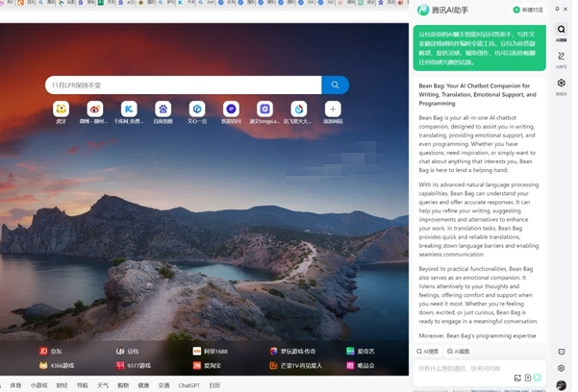Open the Baidu paw shortcut icon
The image size is (578, 392).
163,110
